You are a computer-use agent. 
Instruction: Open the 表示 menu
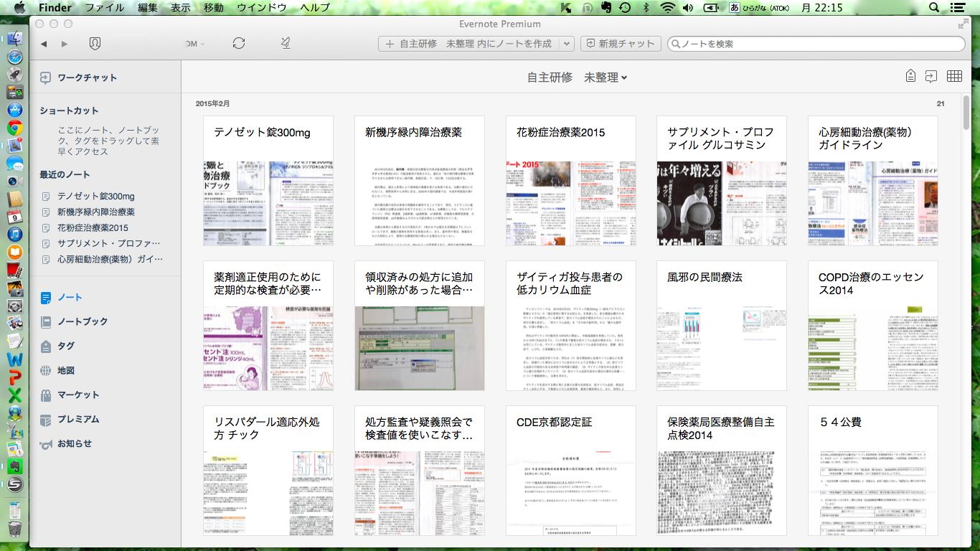[181, 8]
